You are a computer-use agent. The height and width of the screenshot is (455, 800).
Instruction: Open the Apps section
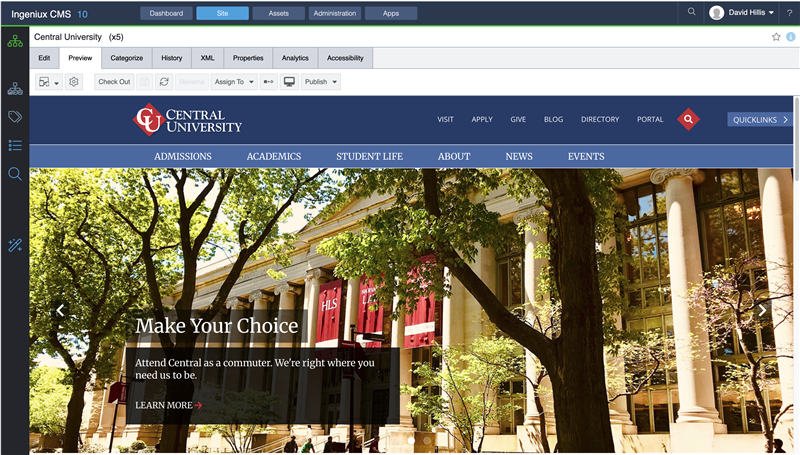click(x=391, y=13)
